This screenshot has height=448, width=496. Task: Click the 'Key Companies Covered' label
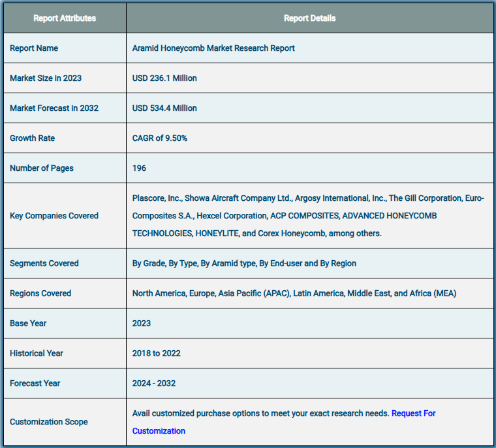54,216
